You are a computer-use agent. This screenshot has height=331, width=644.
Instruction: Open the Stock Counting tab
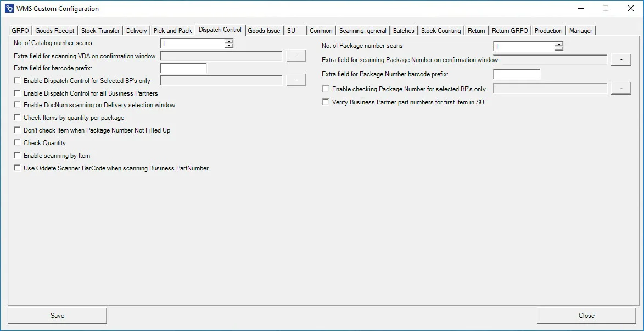click(440, 31)
